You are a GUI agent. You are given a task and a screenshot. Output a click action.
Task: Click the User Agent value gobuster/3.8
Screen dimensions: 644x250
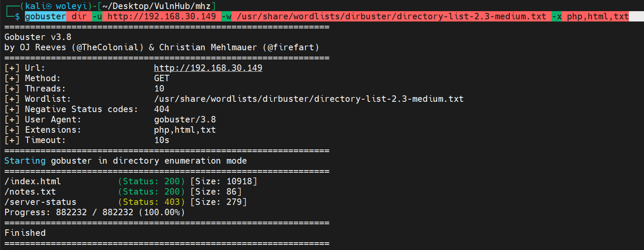[185, 119]
